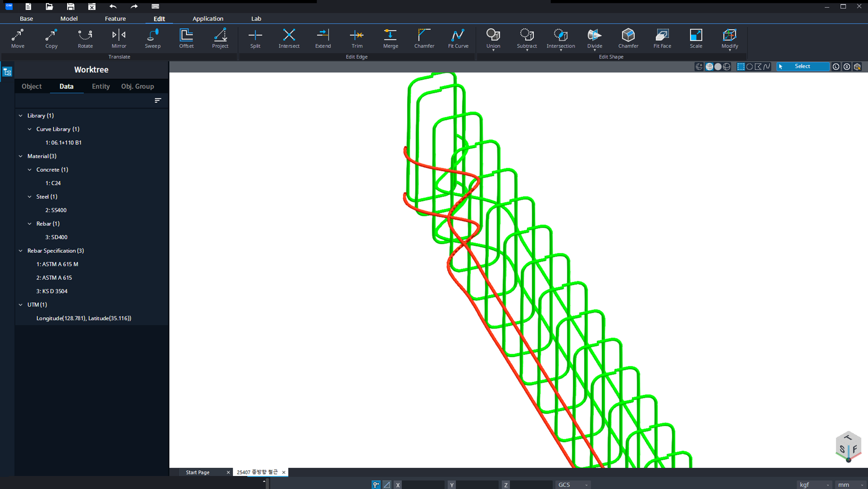Enable circle selection mode

pos(750,66)
